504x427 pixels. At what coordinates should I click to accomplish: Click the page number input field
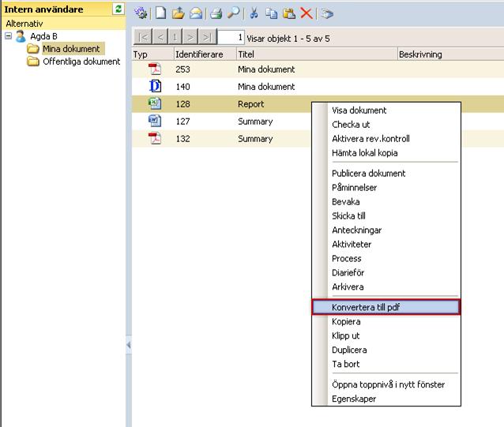[x=231, y=38]
